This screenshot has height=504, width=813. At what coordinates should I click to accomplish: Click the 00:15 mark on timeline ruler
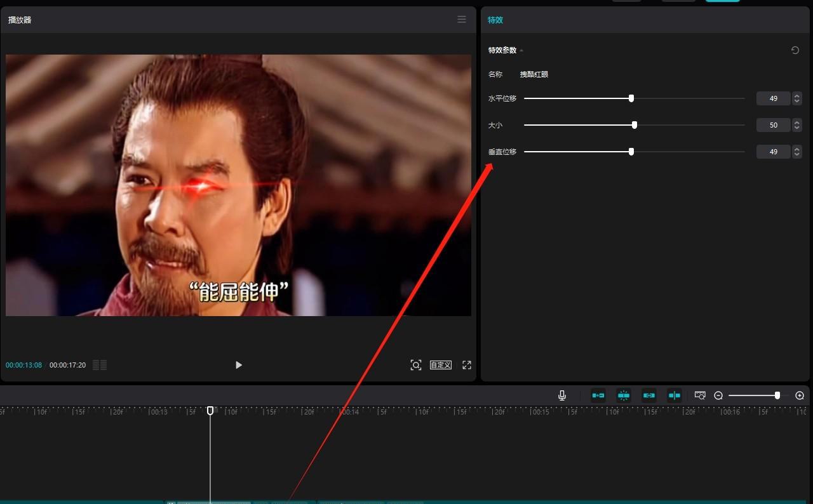point(541,412)
